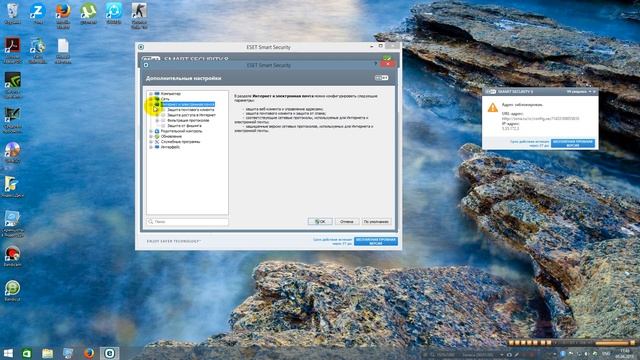Open the green Bandicut desktop shortcut
Image resolution: width=640 pixels, height=360 pixels.
pos(12,290)
